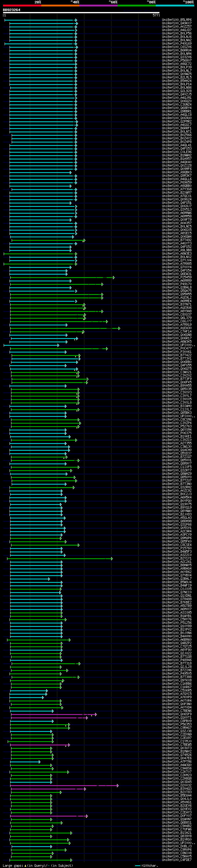Select the UniRef100_B0LP39 label
The height and width of the screenshot is (868, 197).
click(x=177, y=67)
